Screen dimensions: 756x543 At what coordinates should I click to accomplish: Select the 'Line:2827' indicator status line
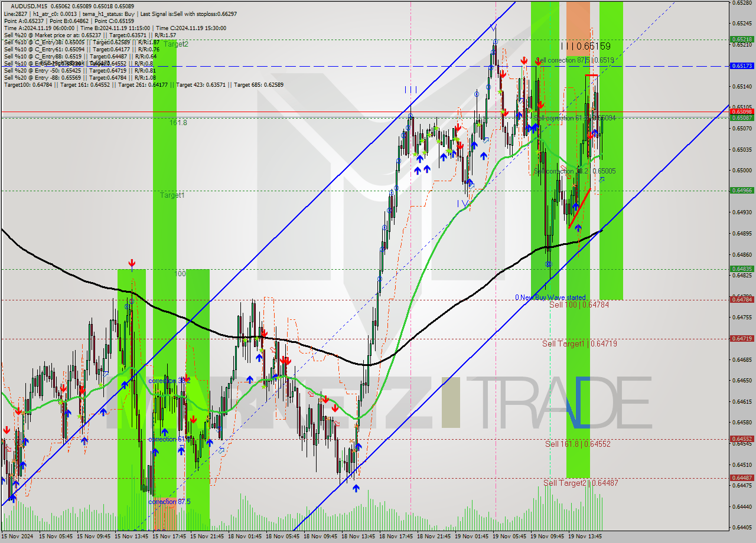point(120,14)
